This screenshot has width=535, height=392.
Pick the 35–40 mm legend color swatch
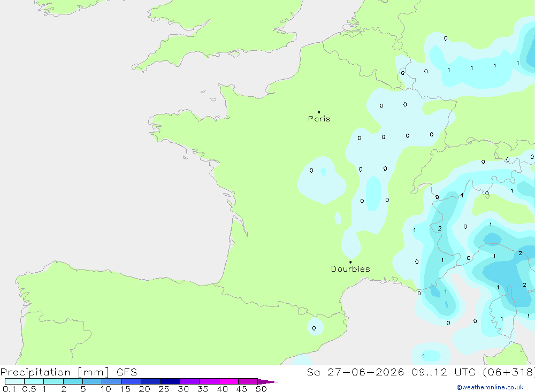(209, 381)
